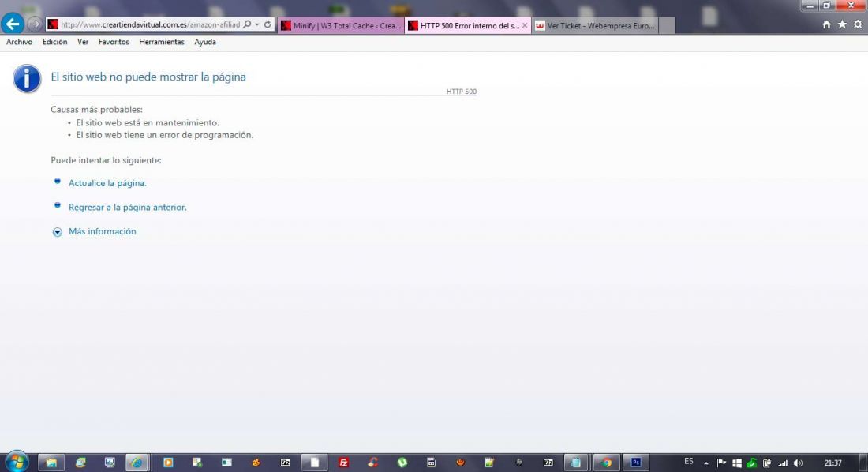Click the network signal tray icon

(783, 463)
